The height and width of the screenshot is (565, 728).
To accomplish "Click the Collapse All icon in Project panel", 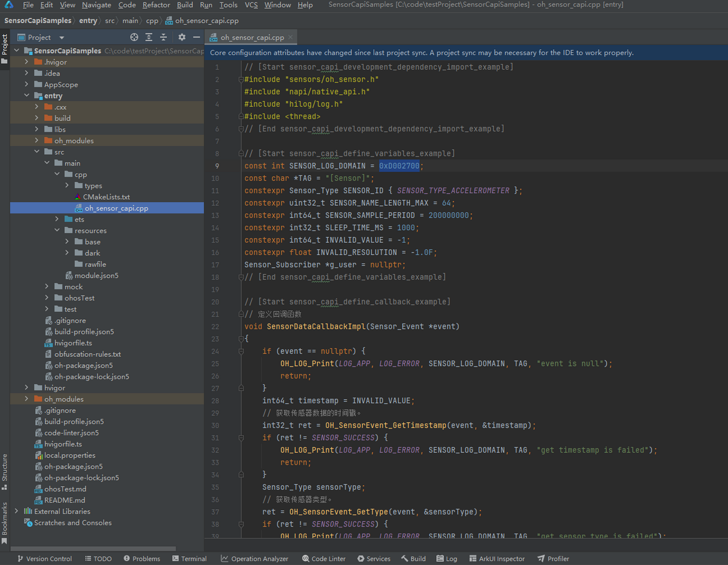I will (x=163, y=37).
